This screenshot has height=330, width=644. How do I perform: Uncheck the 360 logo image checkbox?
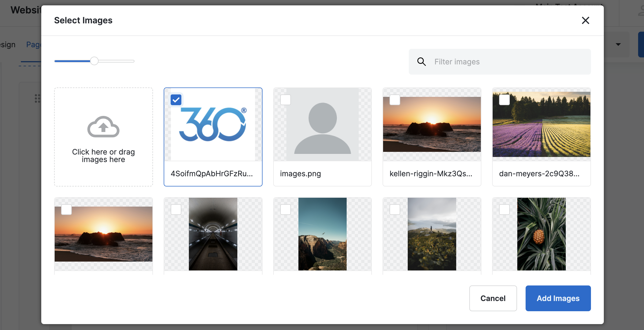176,100
